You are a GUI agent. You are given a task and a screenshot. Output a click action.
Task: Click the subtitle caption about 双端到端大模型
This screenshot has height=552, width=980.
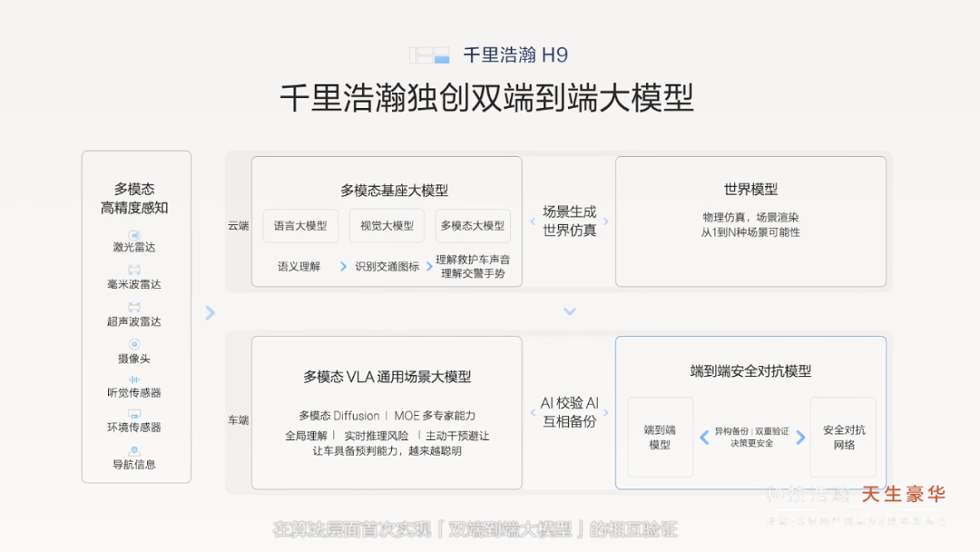click(x=475, y=530)
